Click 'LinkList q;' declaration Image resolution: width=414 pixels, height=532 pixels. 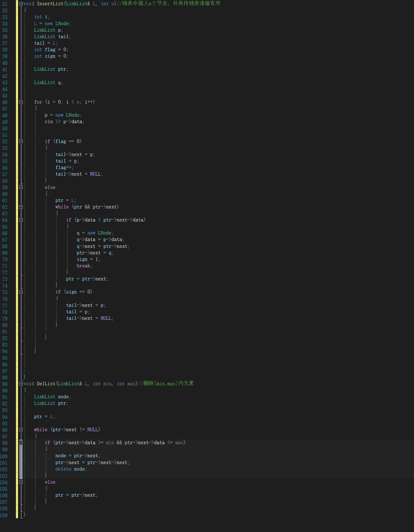48,83
